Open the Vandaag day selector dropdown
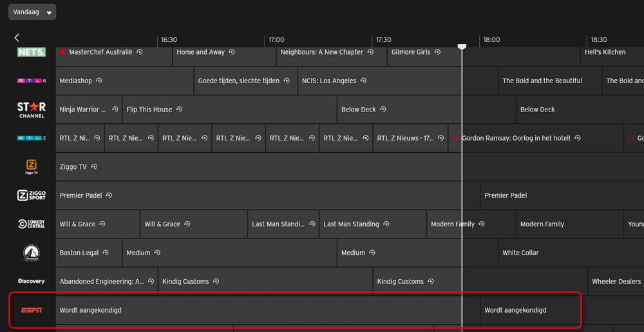644x332 pixels. 32,12
